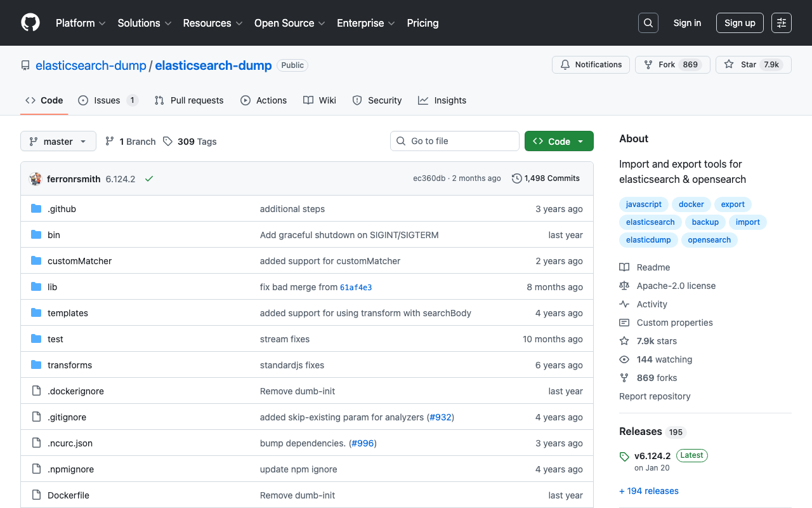This screenshot has width=812, height=508.
Task: Open repository Activity via the pulse icon
Action: (624, 304)
